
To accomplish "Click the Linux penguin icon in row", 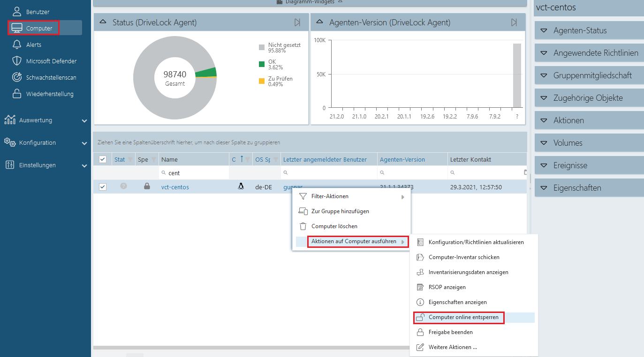I will 241,186.
